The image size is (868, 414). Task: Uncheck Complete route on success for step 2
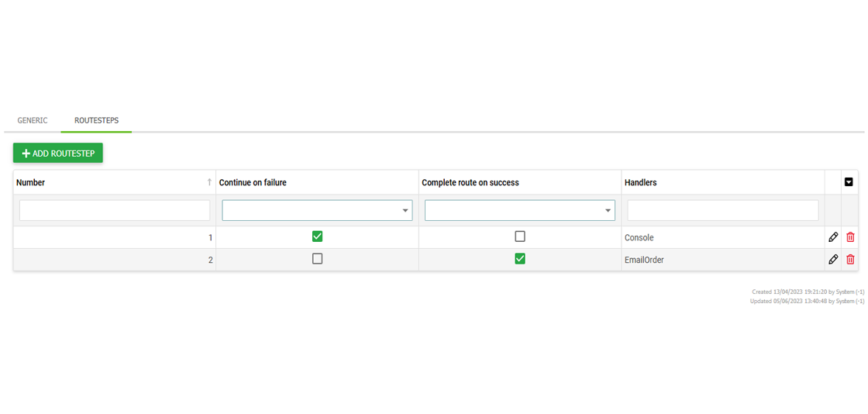(520, 258)
